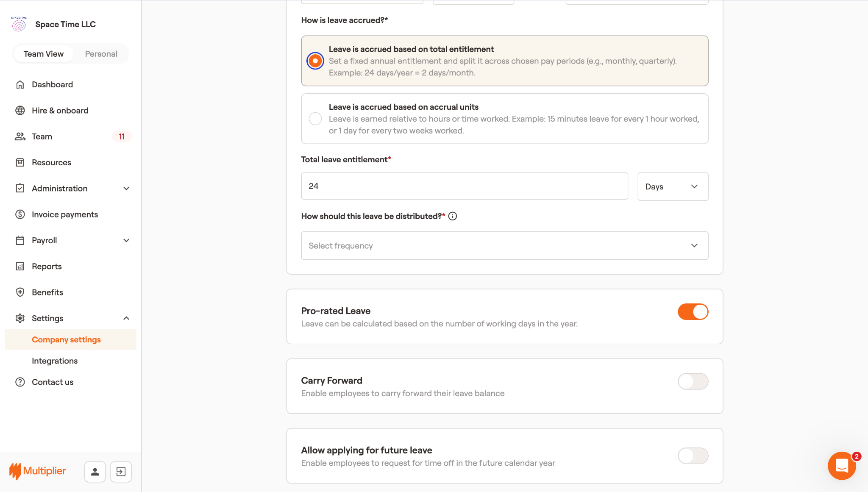Open Integrations under Settings
Viewport: 868px width, 492px height.
[x=55, y=361]
